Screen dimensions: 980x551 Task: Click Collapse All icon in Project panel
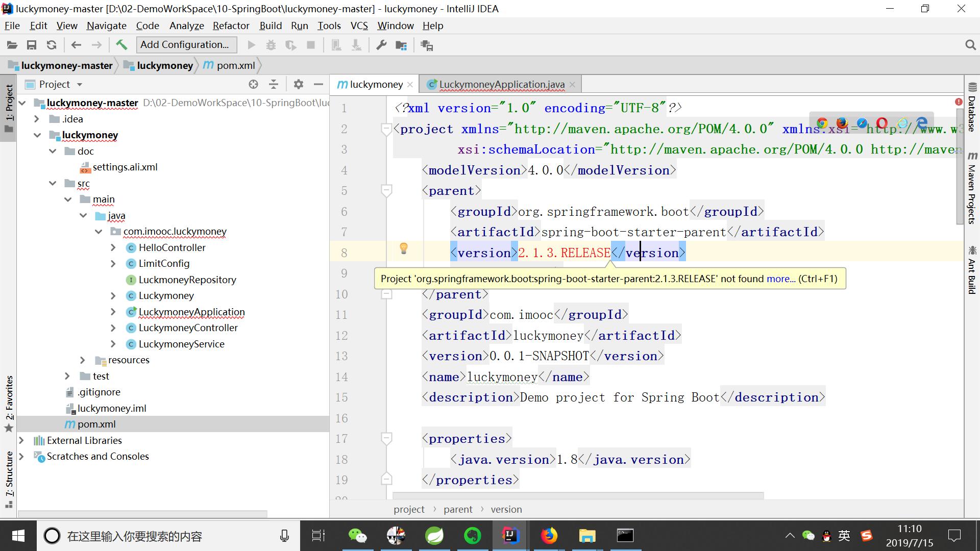point(274,84)
